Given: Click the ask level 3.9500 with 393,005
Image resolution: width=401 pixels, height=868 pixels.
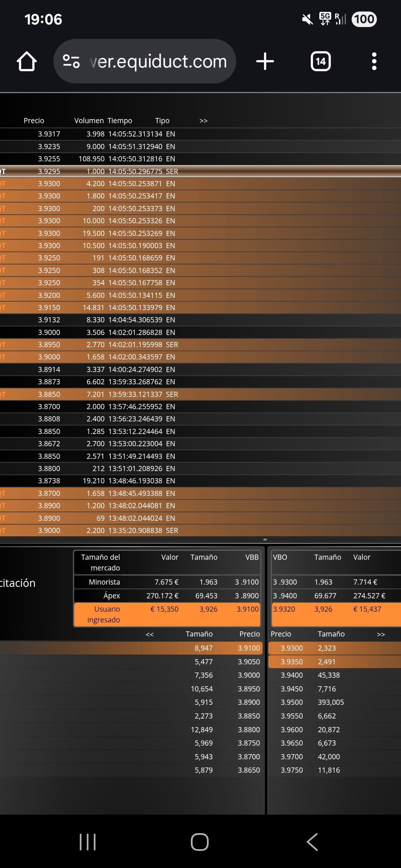Looking at the screenshot, I should pos(312,702).
